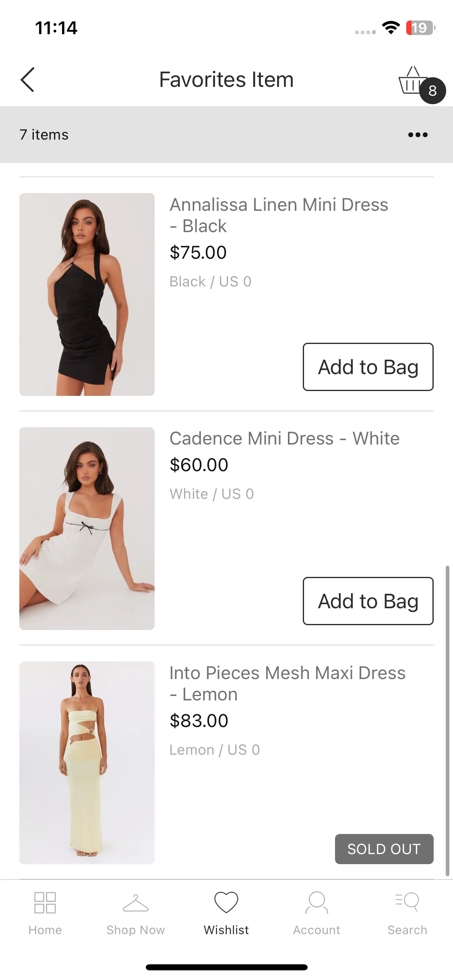Tap the back arrow icon

[x=27, y=80]
